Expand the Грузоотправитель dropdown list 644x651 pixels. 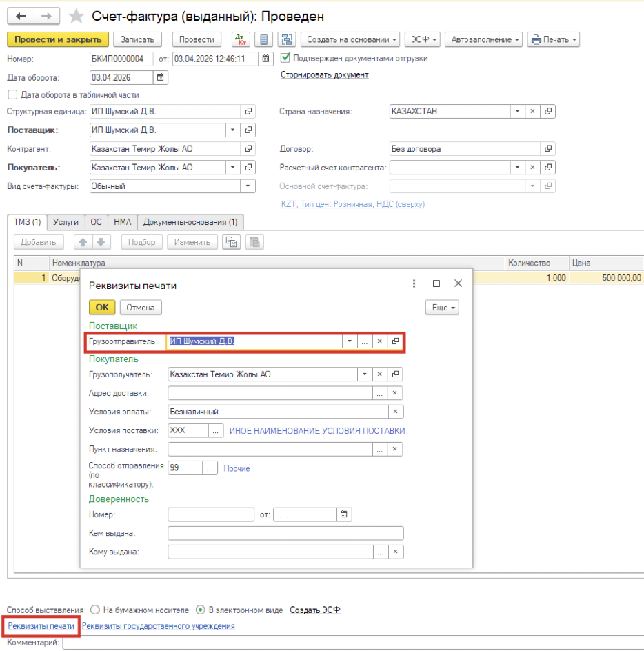pos(350,341)
